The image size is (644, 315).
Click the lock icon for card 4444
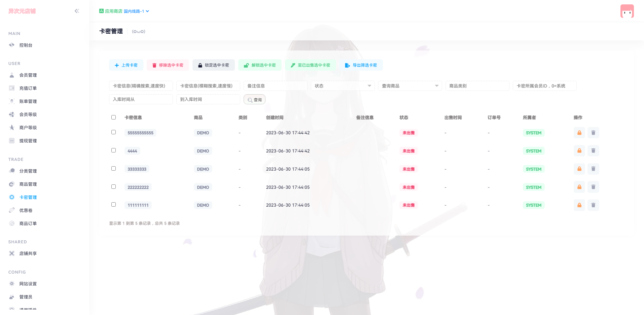[x=579, y=151]
